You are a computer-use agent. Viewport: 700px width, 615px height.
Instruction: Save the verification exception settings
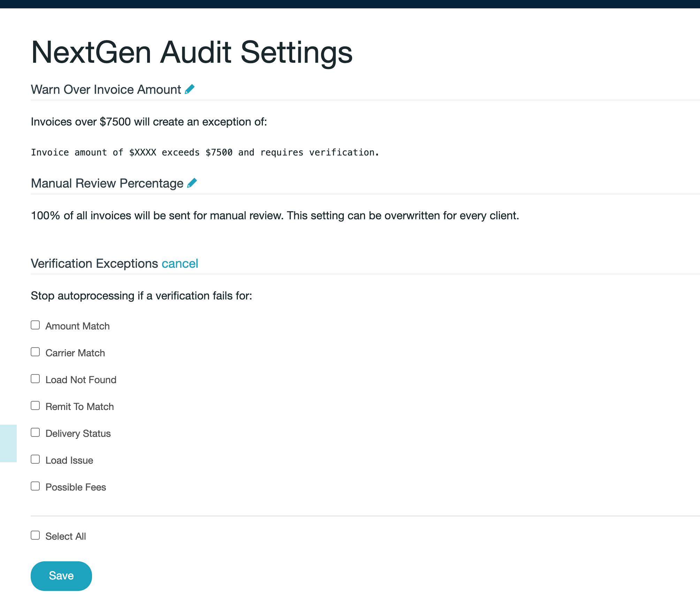click(61, 576)
